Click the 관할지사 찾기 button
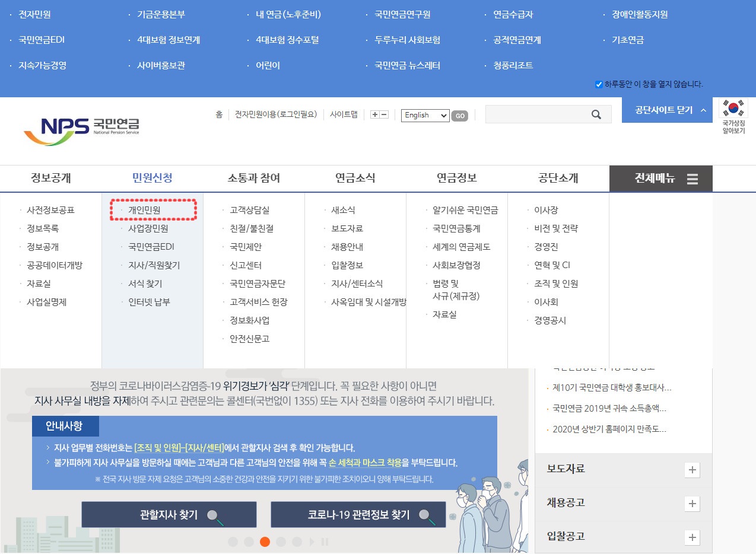This screenshot has height=554, width=756. 169,514
